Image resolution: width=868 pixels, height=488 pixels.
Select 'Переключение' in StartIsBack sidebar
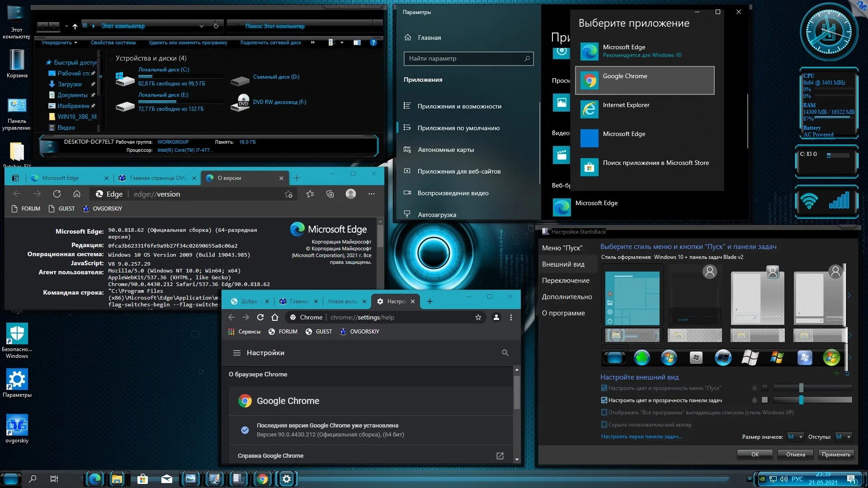(566, 280)
